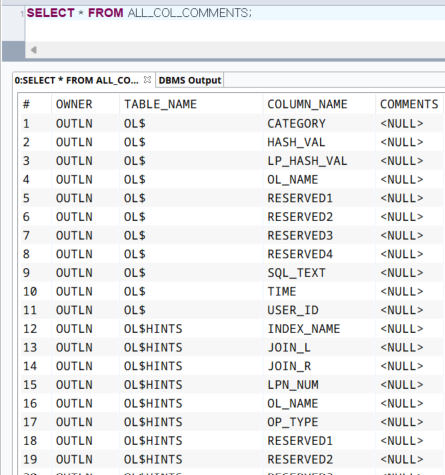Click ALL_COL_COMMENTS in the SQL editor
Screen dimensions: 445x475
point(189,13)
